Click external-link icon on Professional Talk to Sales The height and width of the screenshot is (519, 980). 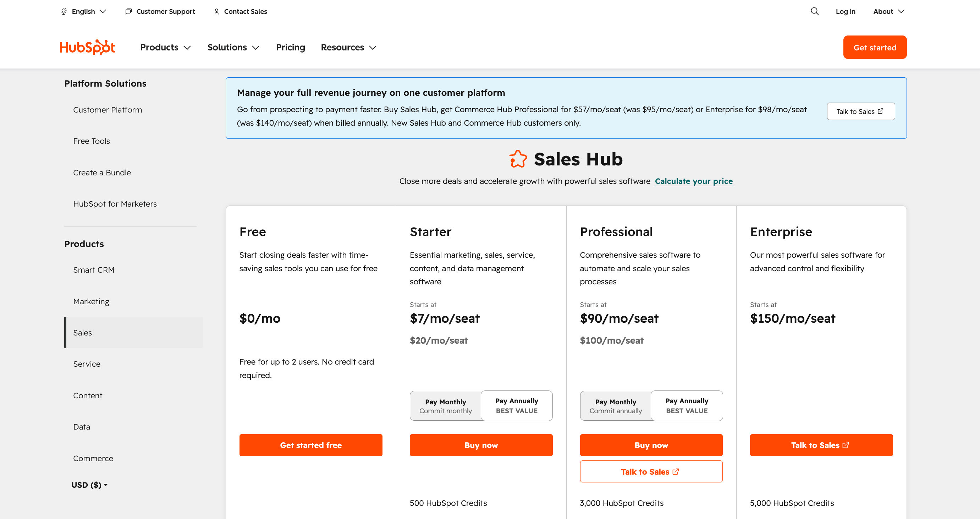[676, 471]
